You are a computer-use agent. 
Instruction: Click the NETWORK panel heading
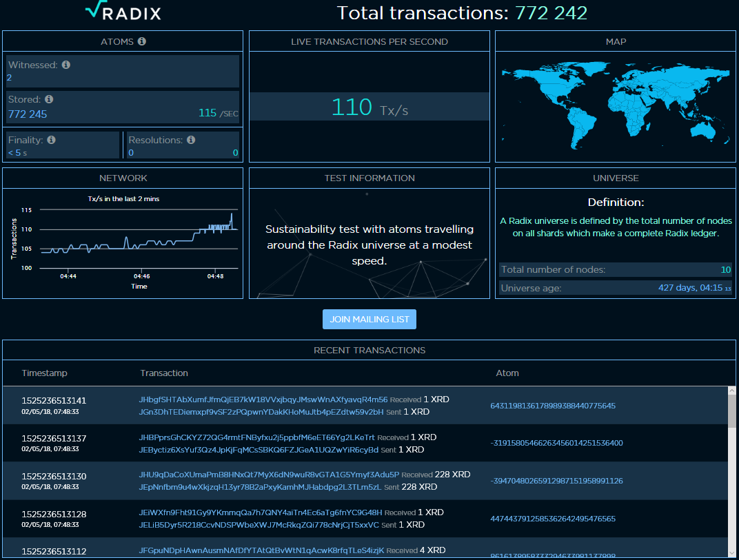[x=123, y=178]
